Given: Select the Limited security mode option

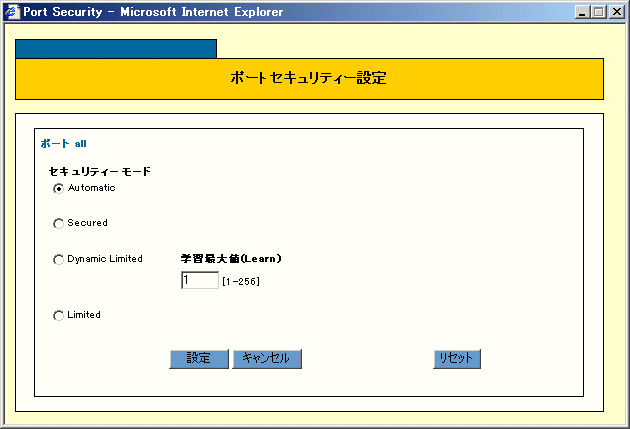Looking at the screenshot, I should [x=59, y=315].
